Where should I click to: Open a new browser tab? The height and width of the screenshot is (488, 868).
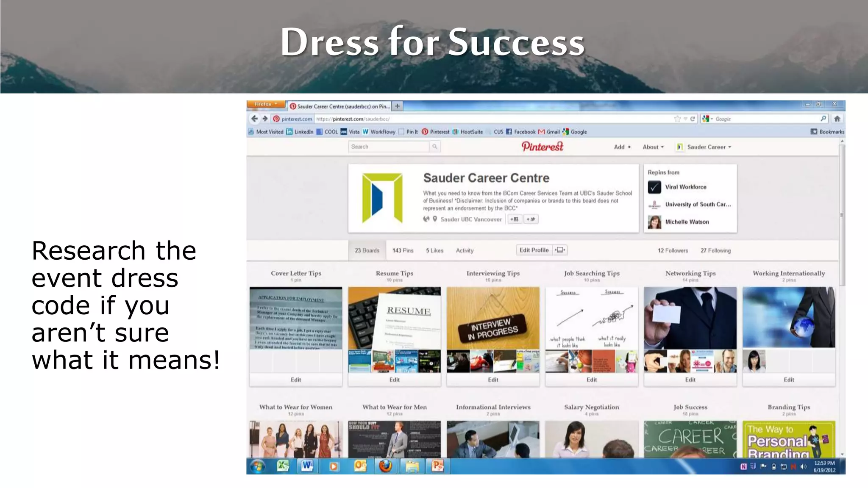click(397, 106)
